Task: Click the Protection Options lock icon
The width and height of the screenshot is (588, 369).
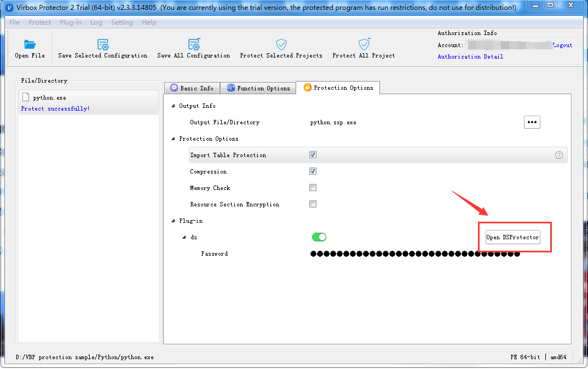Action: [308, 88]
